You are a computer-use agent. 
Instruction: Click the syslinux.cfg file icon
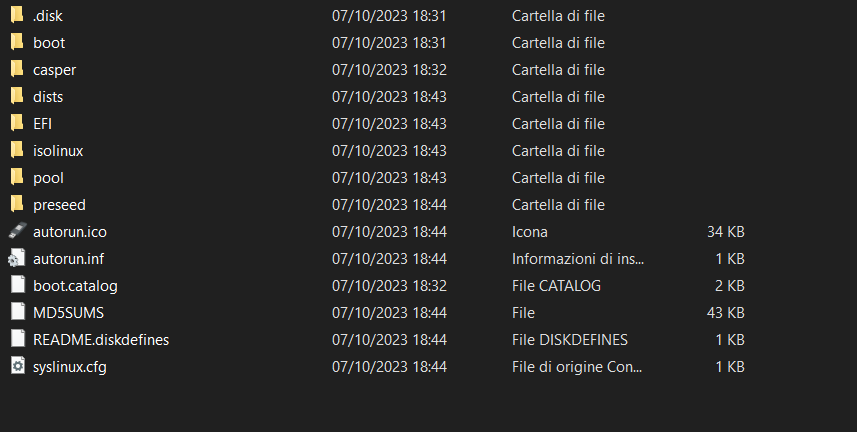point(17,367)
